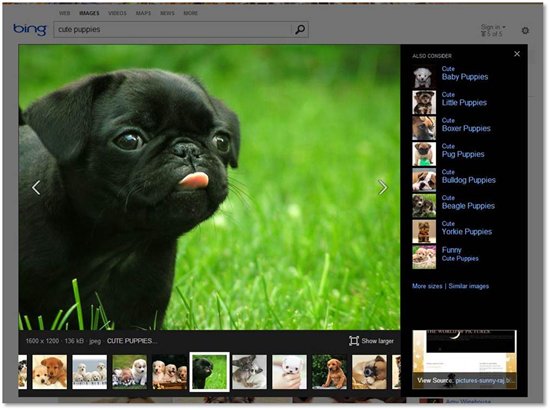The height and width of the screenshot is (410, 550).
Task: Open the More menu
Action: (x=190, y=13)
